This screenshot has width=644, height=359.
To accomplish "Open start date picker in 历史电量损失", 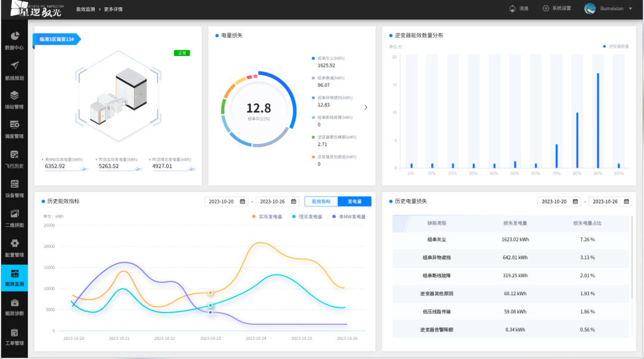I will point(559,202).
